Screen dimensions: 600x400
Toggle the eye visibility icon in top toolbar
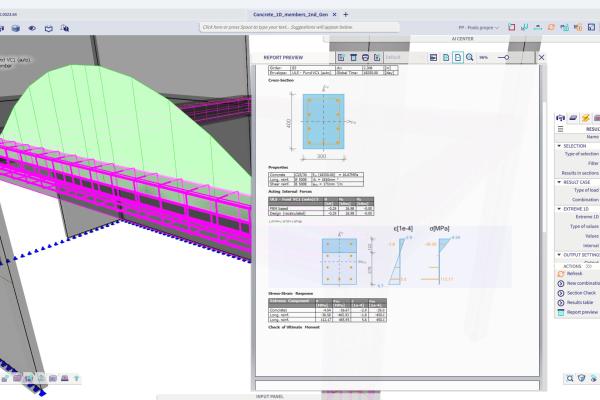pyautogui.click(x=32, y=28)
